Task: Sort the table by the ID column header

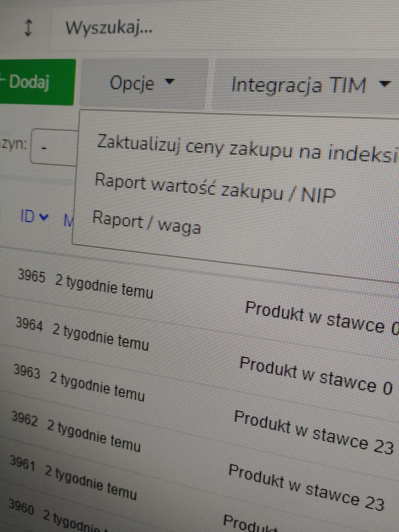Action: [x=28, y=217]
